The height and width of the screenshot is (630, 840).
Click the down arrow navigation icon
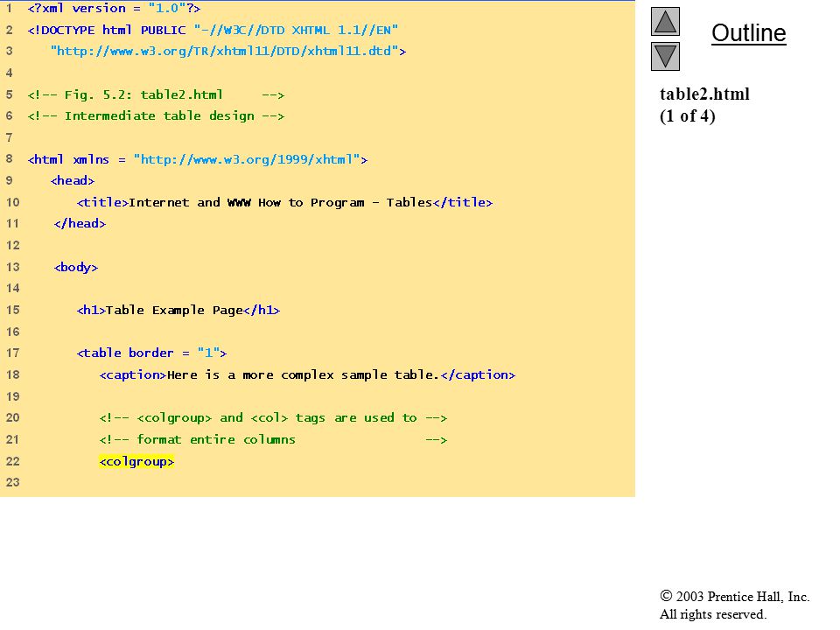click(665, 56)
